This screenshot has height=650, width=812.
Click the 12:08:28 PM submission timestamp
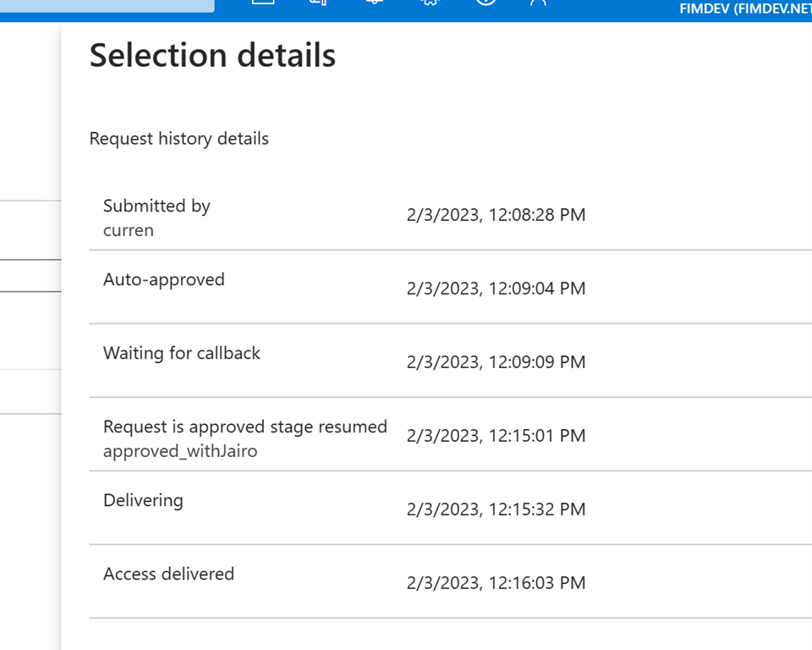(x=496, y=215)
